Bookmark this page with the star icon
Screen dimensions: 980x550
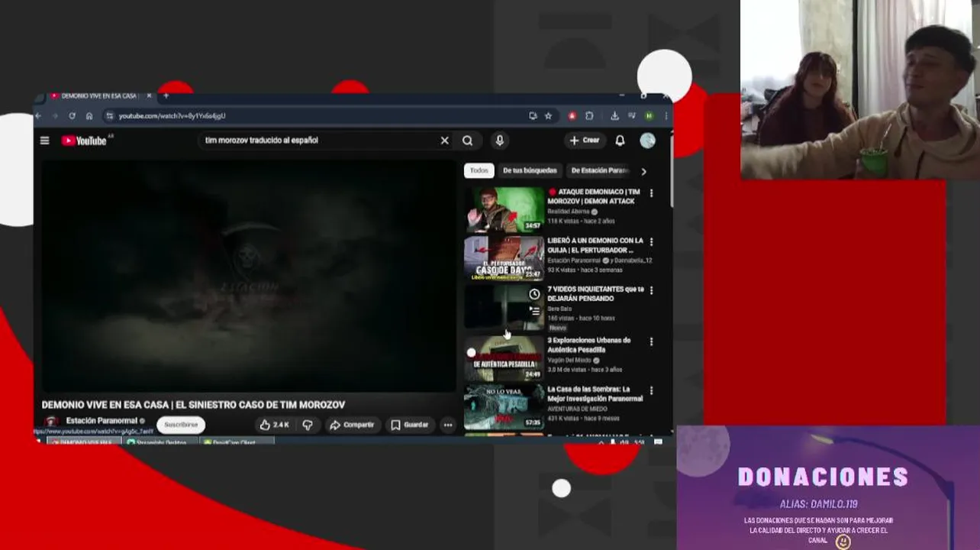coord(548,116)
